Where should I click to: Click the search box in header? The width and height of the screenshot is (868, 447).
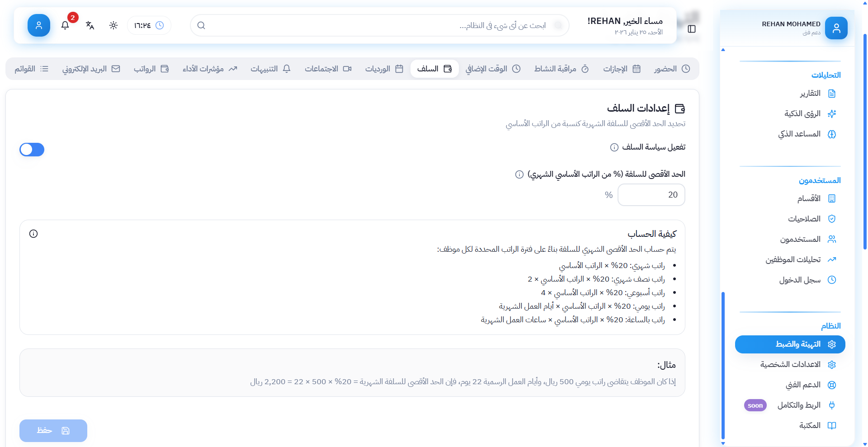tap(379, 25)
